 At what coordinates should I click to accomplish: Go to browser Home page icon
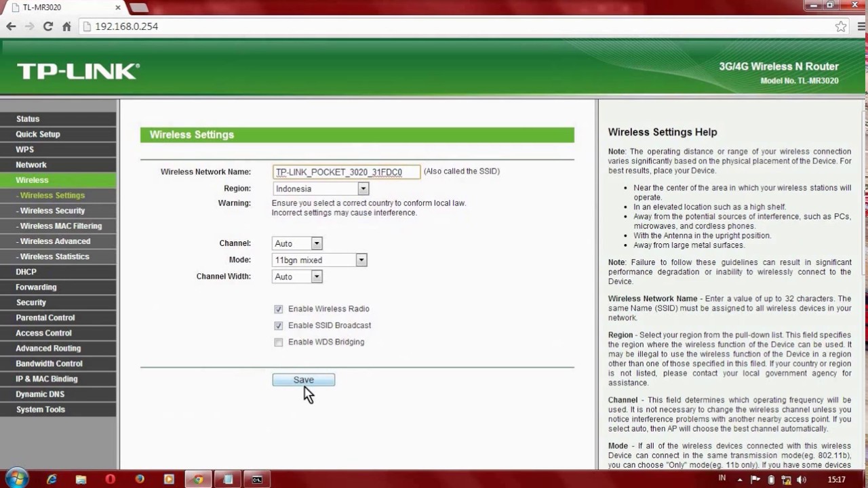pos(66,26)
